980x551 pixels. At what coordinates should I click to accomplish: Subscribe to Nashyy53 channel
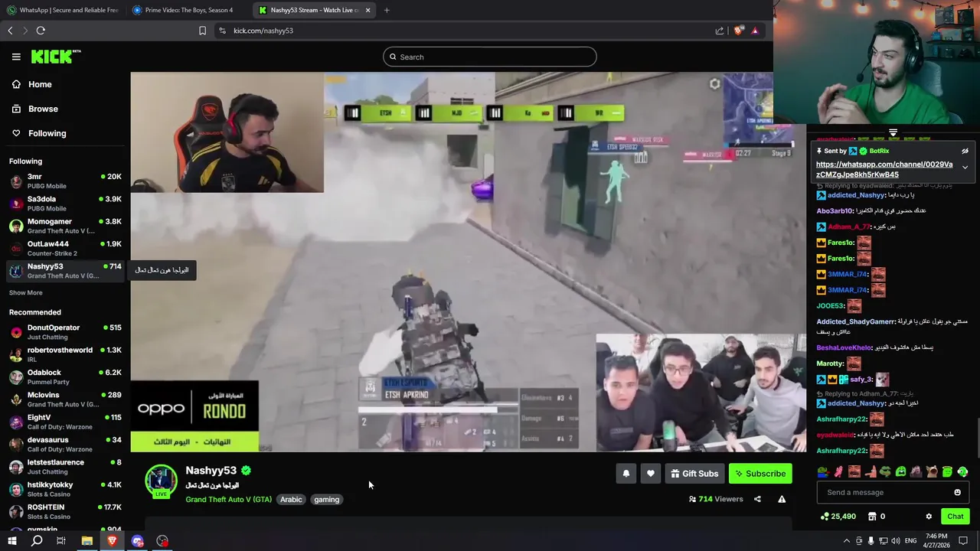coord(760,474)
